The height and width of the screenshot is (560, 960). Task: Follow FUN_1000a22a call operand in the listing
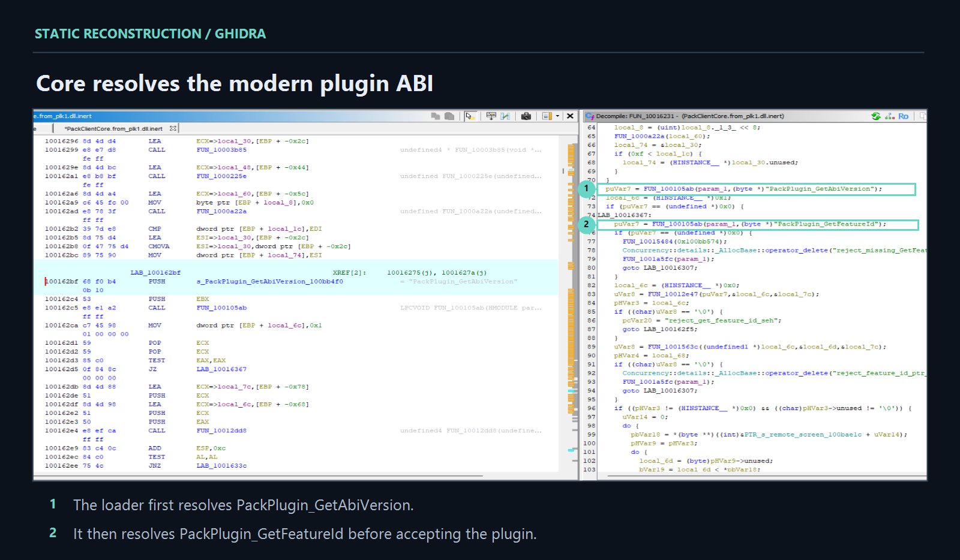point(221,211)
